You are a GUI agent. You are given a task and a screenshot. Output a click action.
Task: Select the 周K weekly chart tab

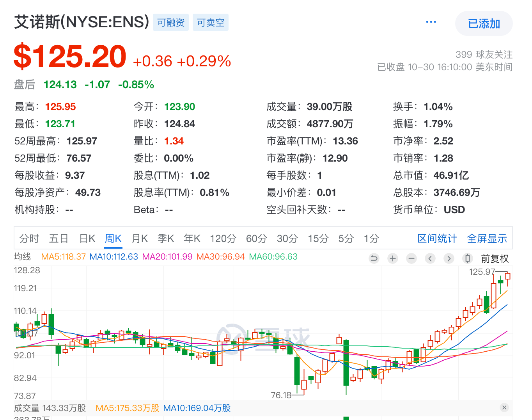(113, 238)
